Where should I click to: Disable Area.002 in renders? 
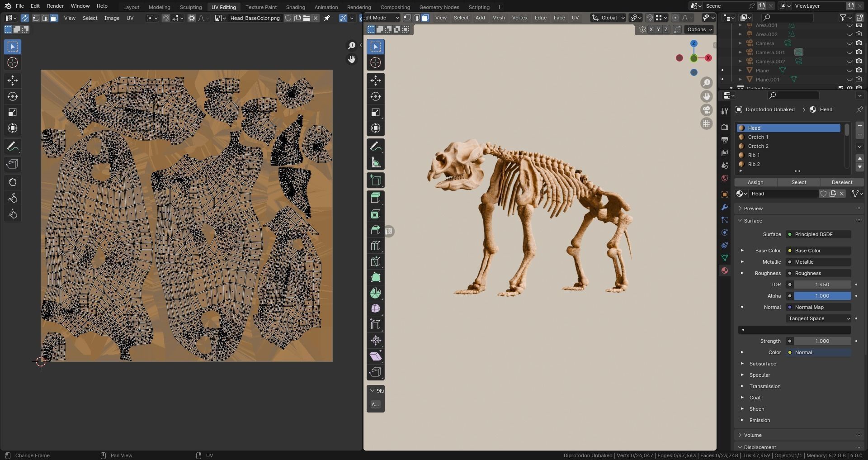pos(859,34)
